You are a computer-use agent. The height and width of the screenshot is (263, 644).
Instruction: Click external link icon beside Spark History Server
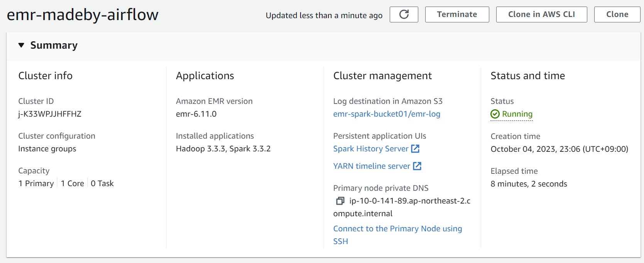415,149
